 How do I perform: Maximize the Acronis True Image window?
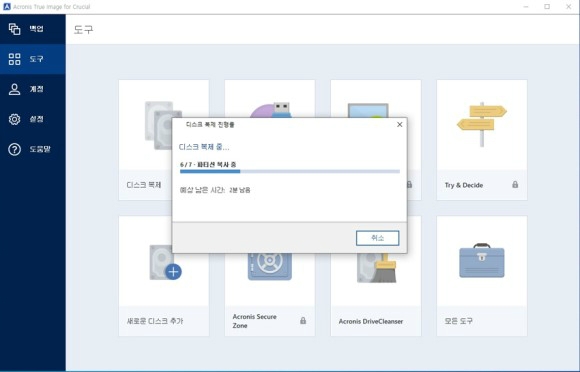[547, 7]
